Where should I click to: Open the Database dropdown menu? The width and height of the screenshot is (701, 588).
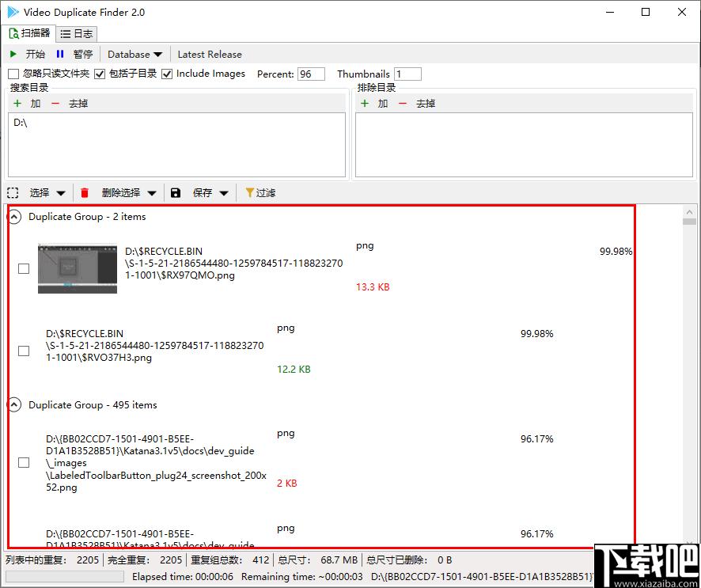[135, 54]
